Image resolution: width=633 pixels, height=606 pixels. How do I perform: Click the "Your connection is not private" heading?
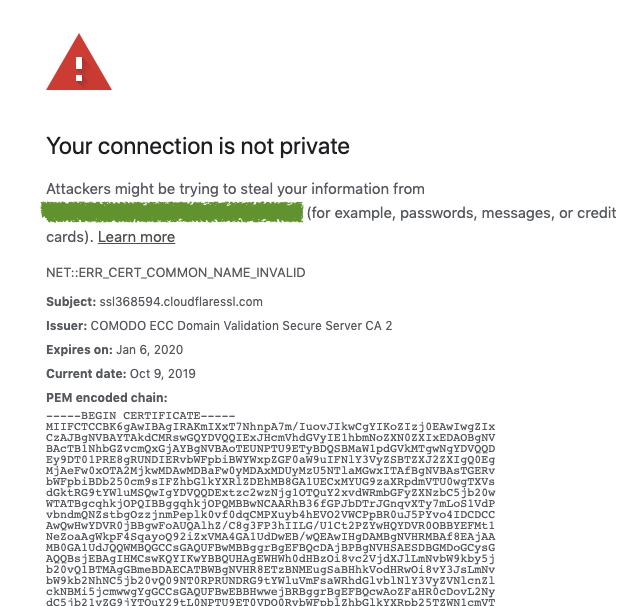point(198,146)
